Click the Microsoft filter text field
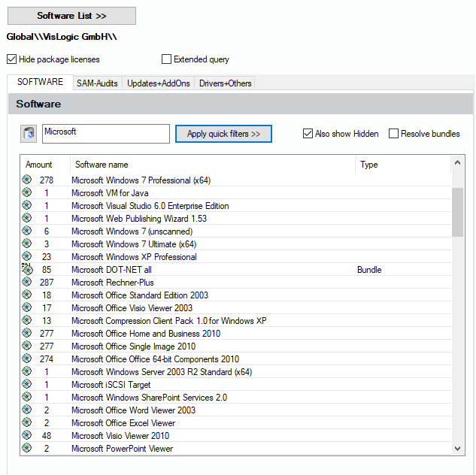The image size is (476, 475). click(x=106, y=134)
